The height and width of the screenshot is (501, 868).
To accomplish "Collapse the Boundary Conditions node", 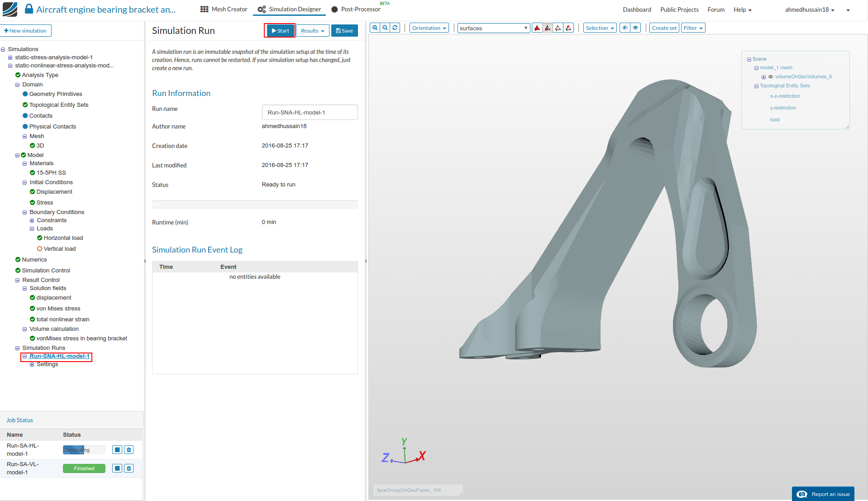I will pyautogui.click(x=24, y=212).
